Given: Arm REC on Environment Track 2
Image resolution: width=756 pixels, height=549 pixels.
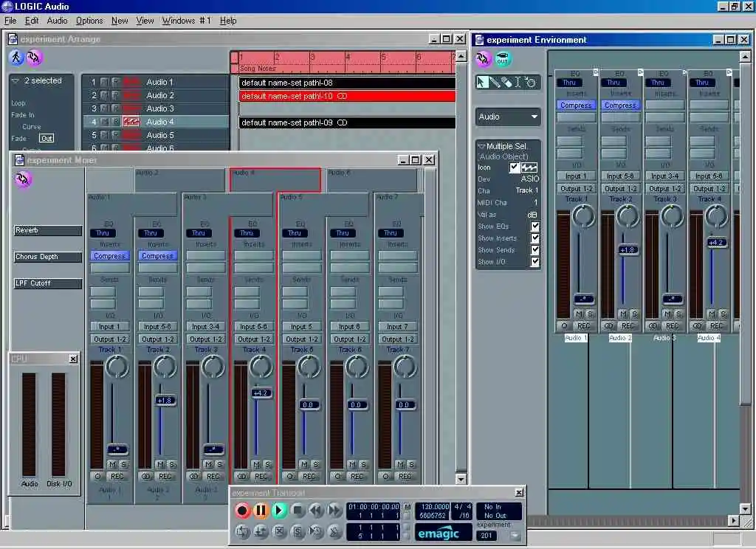Looking at the screenshot, I should [628, 326].
